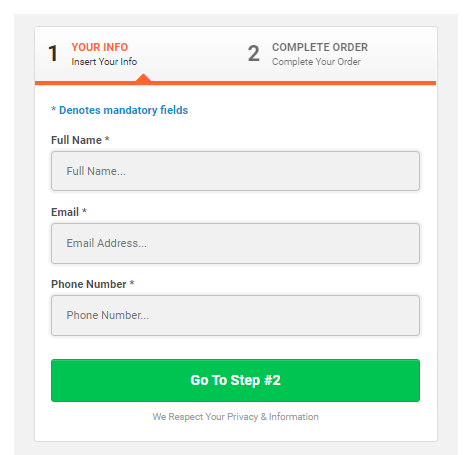Click the asterisk beside Full Name
Image resolution: width=470 pixels, height=455 pixels.
(107, 139)
